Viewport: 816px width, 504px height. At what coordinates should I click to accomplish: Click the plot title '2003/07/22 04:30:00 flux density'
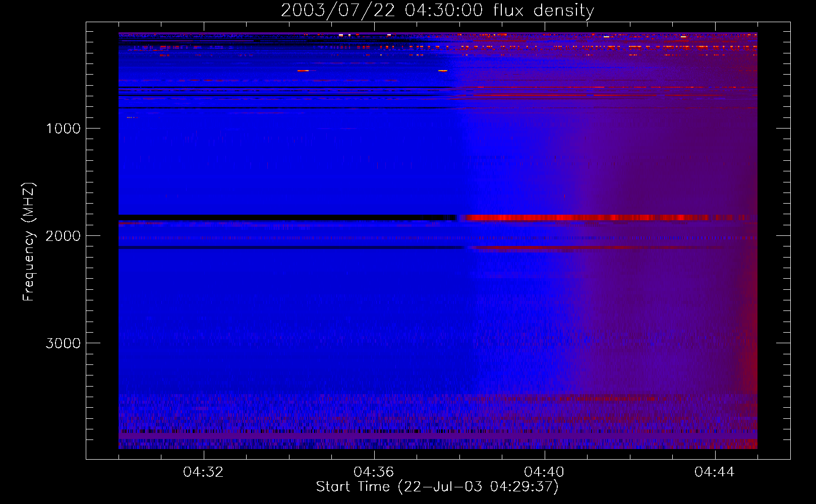437,10
